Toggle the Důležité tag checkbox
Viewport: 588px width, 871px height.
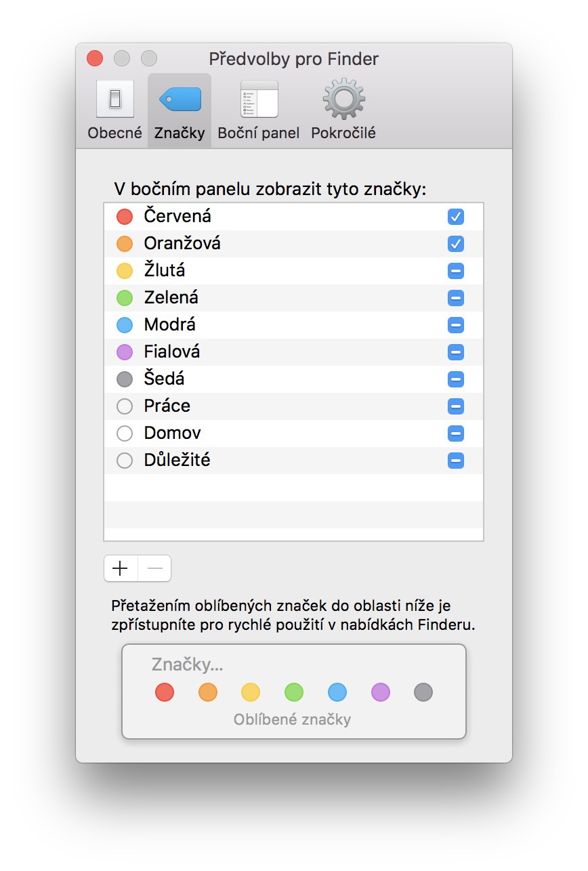point(456,461)
